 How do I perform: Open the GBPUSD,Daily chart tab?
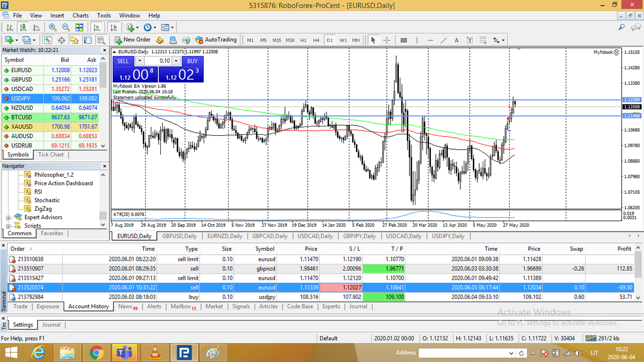pos(179,236)
